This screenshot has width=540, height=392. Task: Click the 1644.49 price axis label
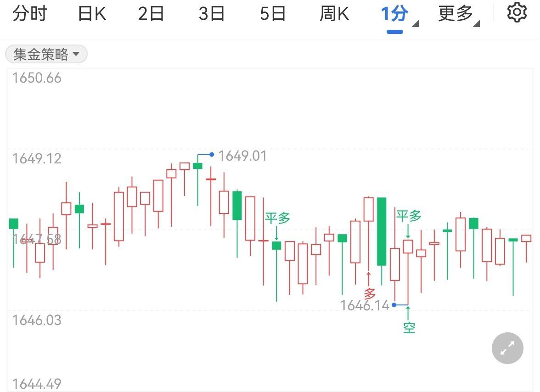(x=37, y=384)
